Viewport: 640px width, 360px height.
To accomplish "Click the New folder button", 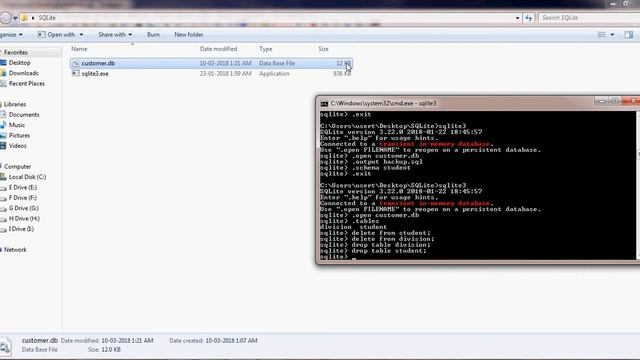I will point(189,35).
